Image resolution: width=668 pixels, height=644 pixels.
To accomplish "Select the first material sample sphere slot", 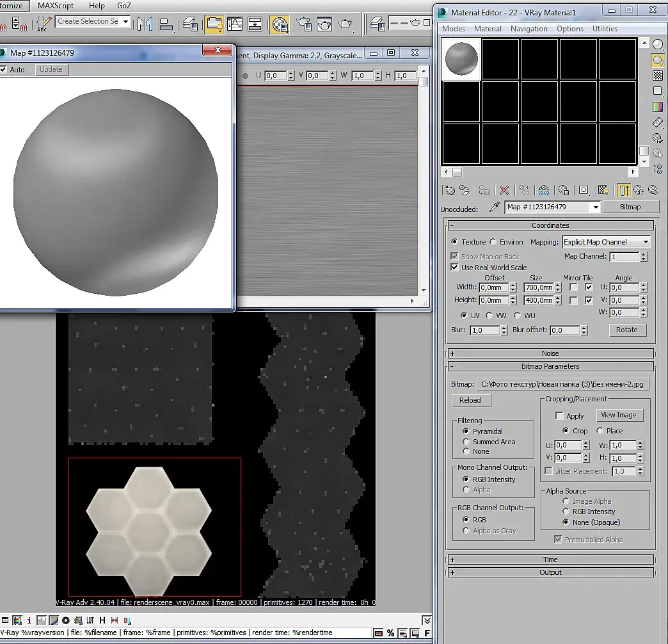I will (461, 59).
